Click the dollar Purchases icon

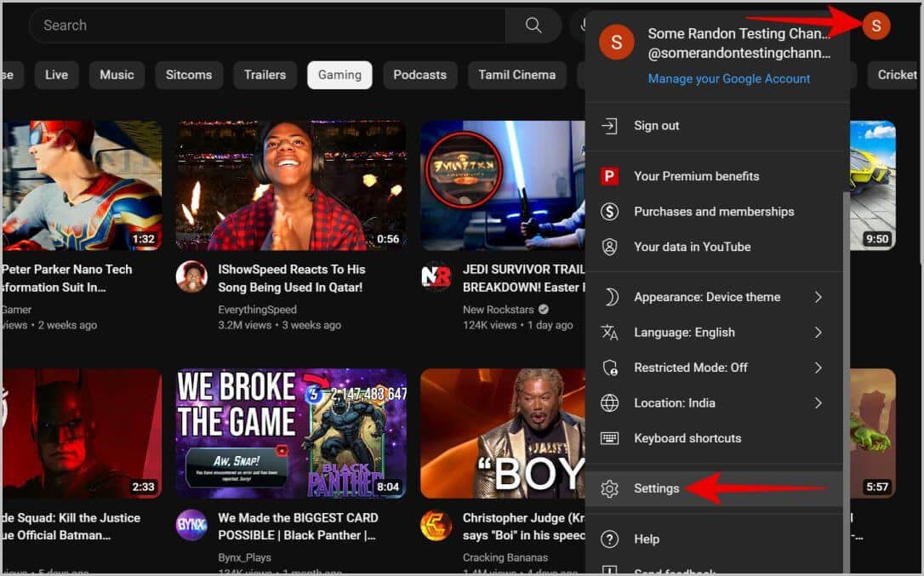point(609,211)
